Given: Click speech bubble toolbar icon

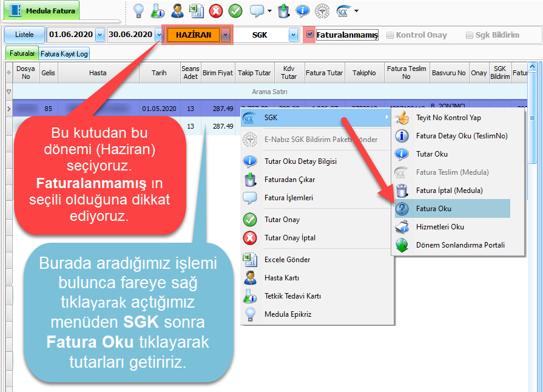Looking at the screenshot, I should (257, 11).
